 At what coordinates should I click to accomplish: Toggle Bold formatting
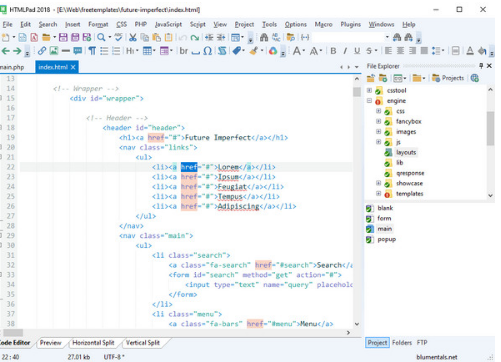(333, 51)
